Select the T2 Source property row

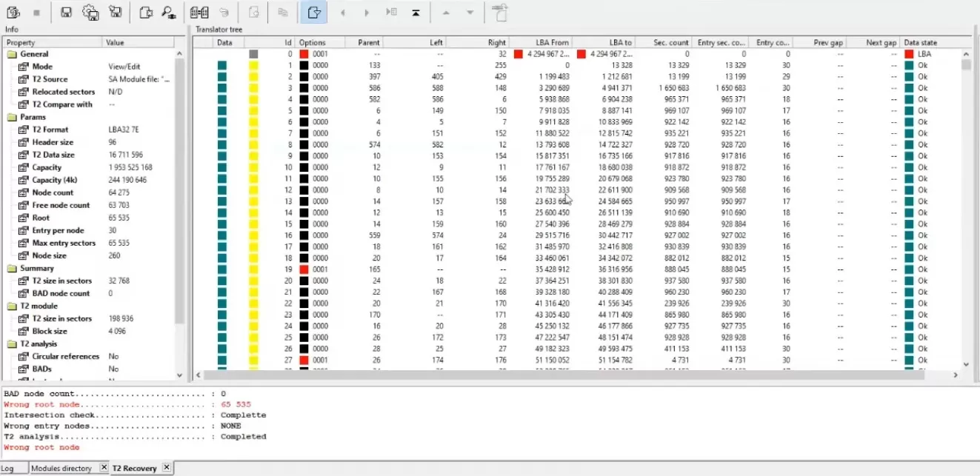pos(90,79)
